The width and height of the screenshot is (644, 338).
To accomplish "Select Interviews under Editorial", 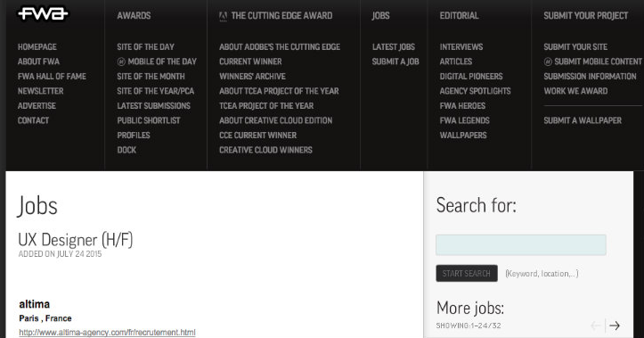I will point(461,47).
